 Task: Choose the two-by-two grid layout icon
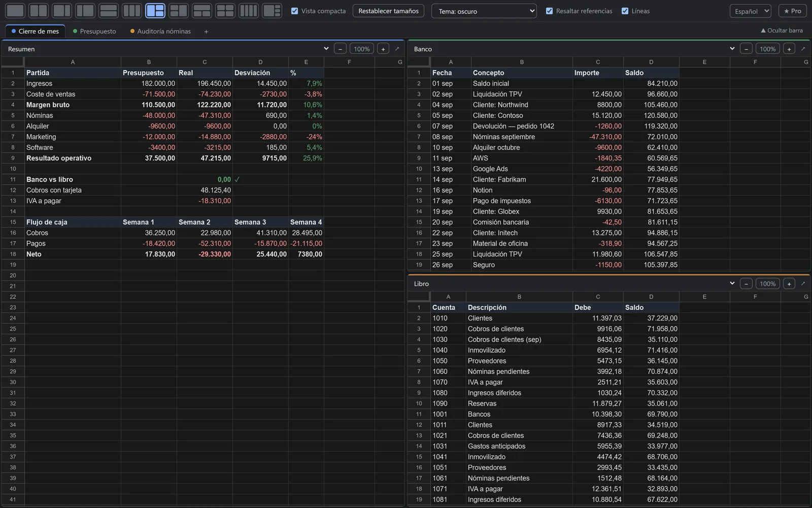[x=225, y=11]
